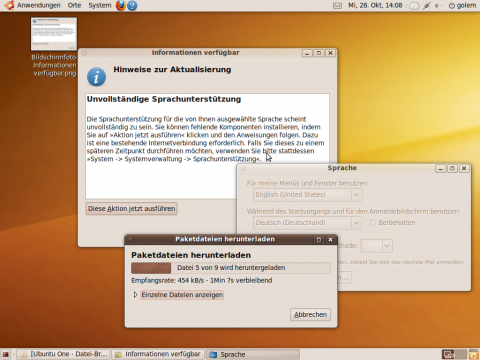Click the blue info icon in dialog

pos(97,77)
